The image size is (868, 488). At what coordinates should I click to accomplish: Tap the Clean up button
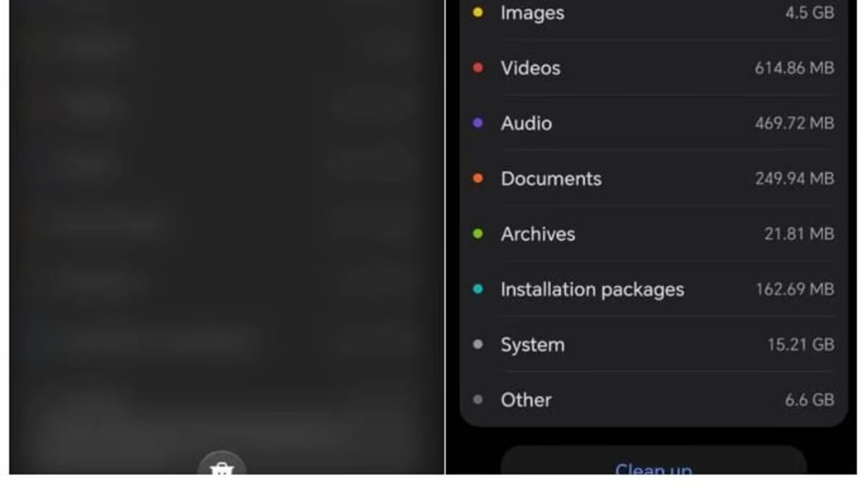point(653,461)
